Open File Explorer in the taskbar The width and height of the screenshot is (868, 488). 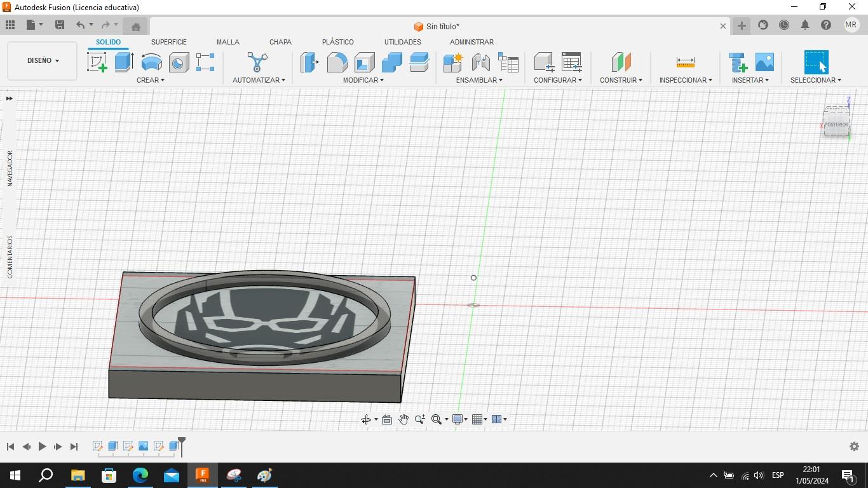pos(78,475)
